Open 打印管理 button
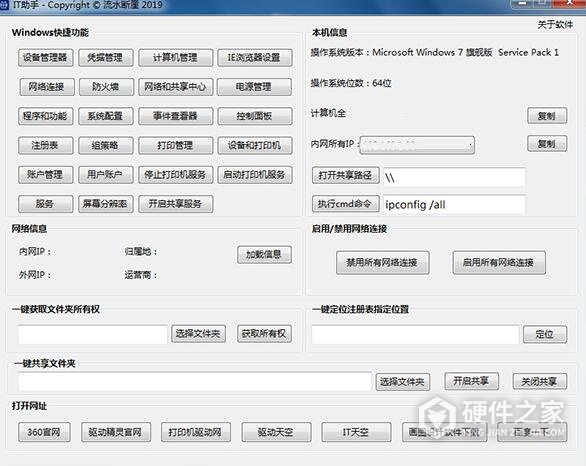The image size is (586, 466). pyautogui.click(x=175, y=145)
